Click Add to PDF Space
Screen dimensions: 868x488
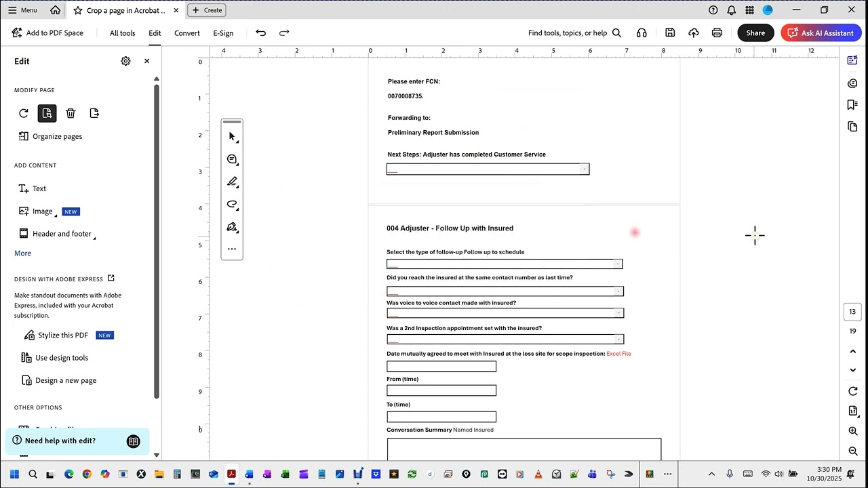(47, 33)
